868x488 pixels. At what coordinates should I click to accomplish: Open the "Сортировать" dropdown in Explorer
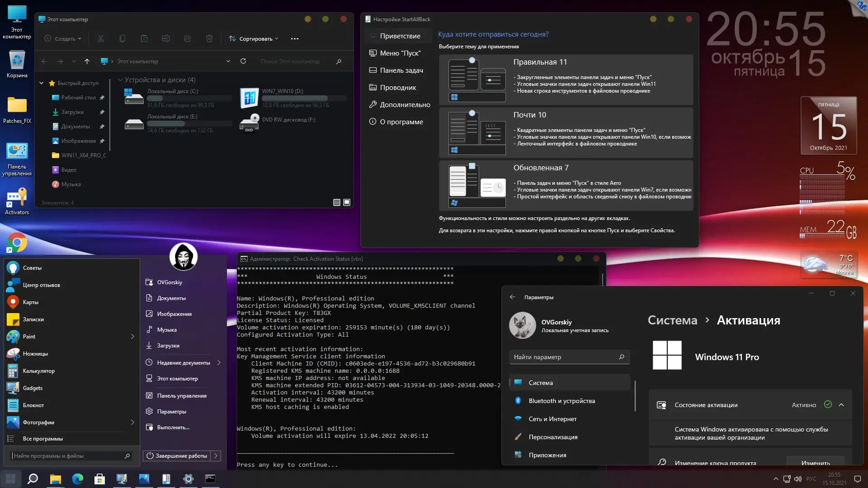coord(254,39)
